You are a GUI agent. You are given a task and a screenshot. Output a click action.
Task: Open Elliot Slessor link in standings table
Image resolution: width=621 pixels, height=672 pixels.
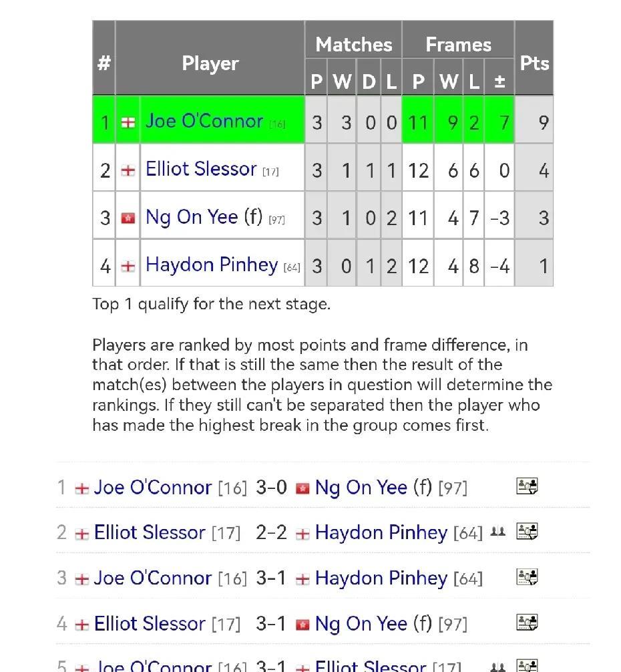(x=201, y=169)
